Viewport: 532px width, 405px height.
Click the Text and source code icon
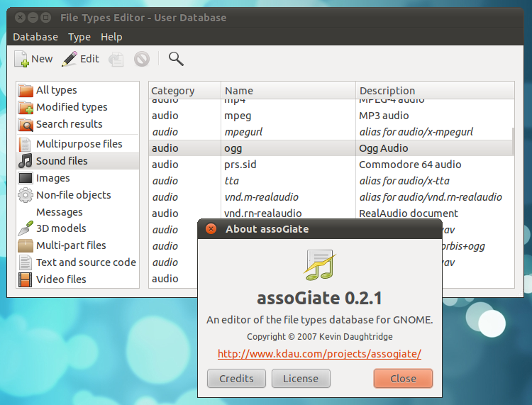click(25, 262)
